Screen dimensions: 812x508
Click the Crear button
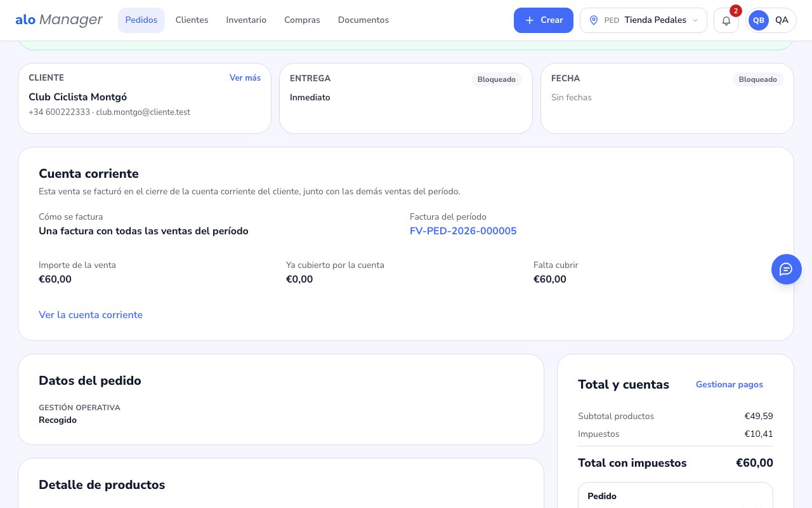pyautogui.click(x=544, y=20)
